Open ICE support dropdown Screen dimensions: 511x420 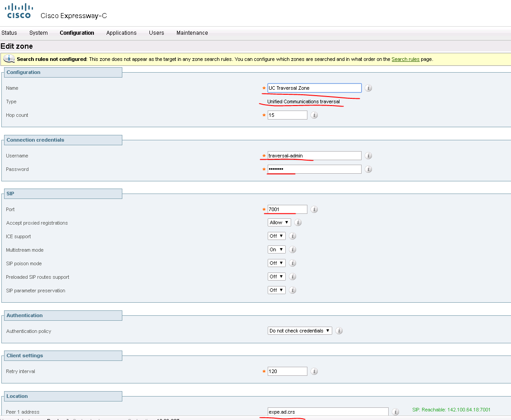[276, 236]
